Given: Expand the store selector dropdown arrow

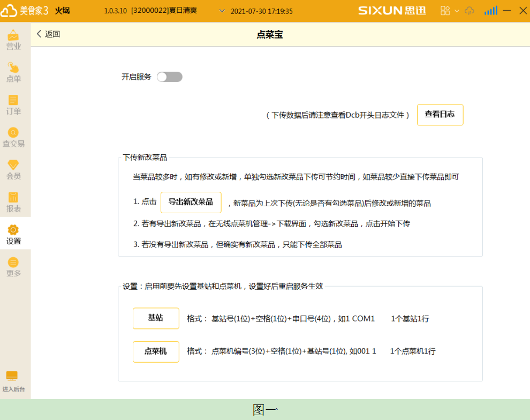Looking at the screenshot, I should (x=222, y=11).
